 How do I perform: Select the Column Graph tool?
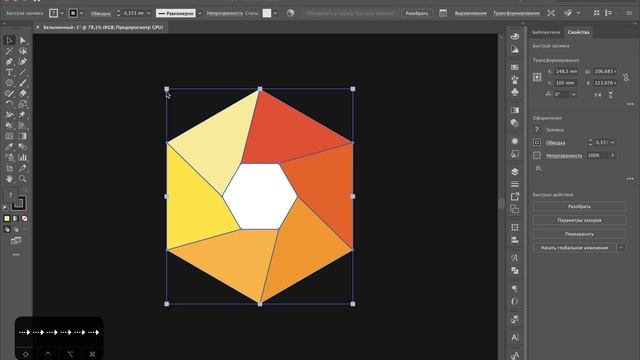click(x=23, y=157)
